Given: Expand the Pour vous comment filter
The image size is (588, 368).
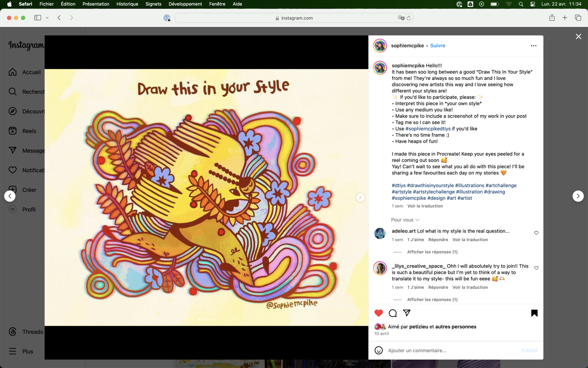Looking at the screenshot, I should (405, 220).
